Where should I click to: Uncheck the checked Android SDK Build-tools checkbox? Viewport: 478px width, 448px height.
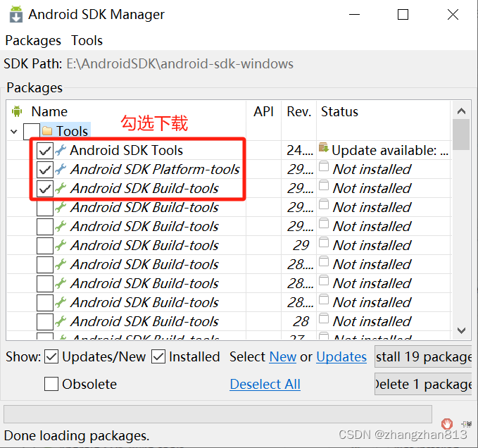45,189
